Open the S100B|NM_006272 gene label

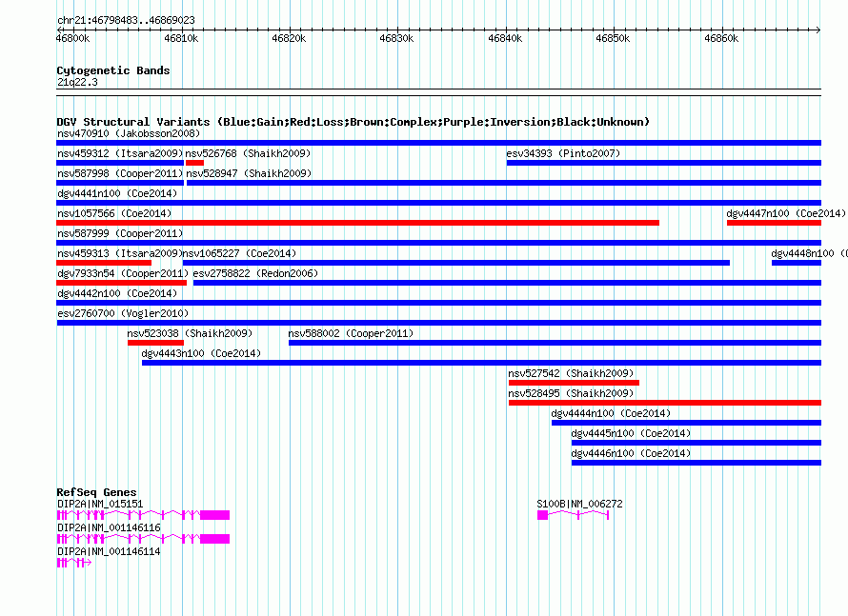click(x=579, y=505)
